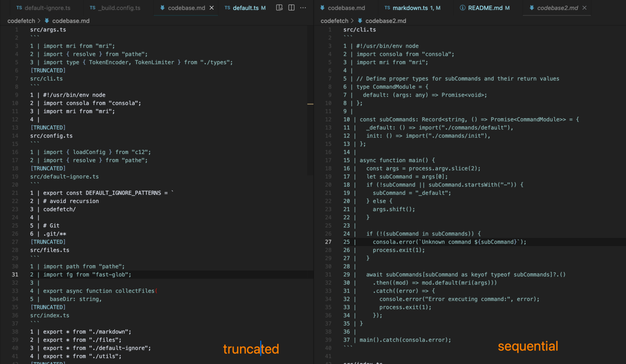The height and width of the screenshot is (364, 626).
Task: Open the markdown preview side icon
Action: click(279, 8)
